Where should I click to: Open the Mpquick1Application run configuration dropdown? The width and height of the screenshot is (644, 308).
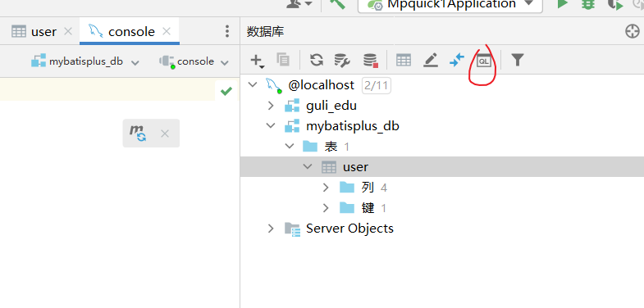pyautogui.click(x=450, y=5)
